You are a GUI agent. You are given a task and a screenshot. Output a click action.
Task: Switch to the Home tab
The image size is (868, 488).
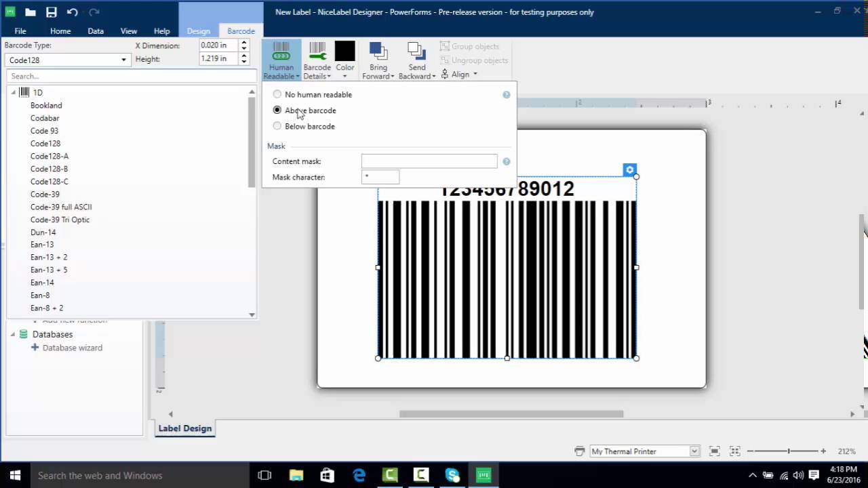(60, 31)
